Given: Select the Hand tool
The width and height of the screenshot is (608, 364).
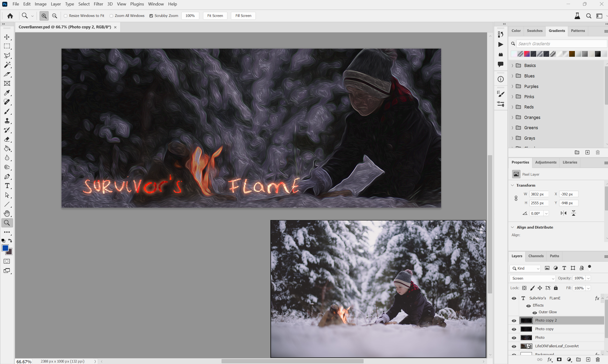Looking at the screenshot, I should point(7,213).
